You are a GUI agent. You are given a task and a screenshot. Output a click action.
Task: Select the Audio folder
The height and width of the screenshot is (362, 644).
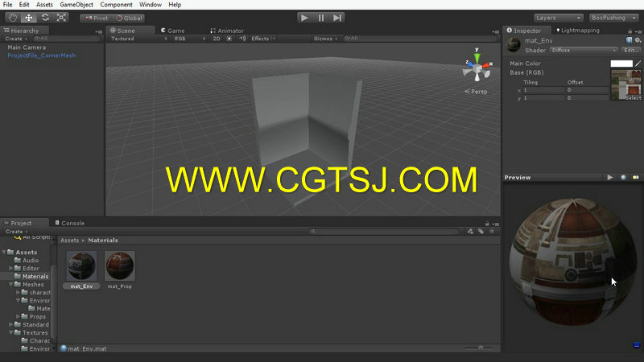tap(27, 260)
